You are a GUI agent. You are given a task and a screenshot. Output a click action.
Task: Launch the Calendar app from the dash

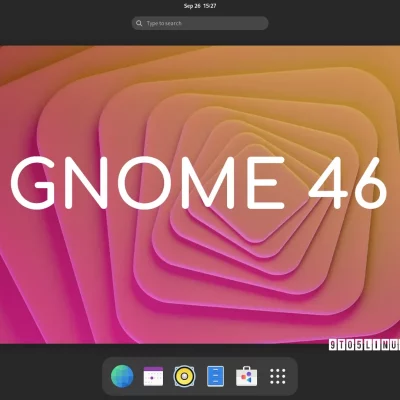[153, 376]
